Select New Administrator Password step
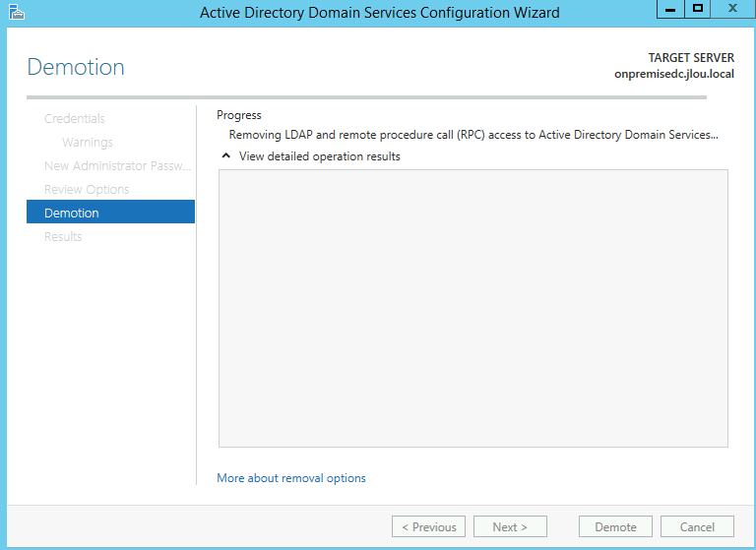This screenshot has width=756, height=550. coord(118,166)
